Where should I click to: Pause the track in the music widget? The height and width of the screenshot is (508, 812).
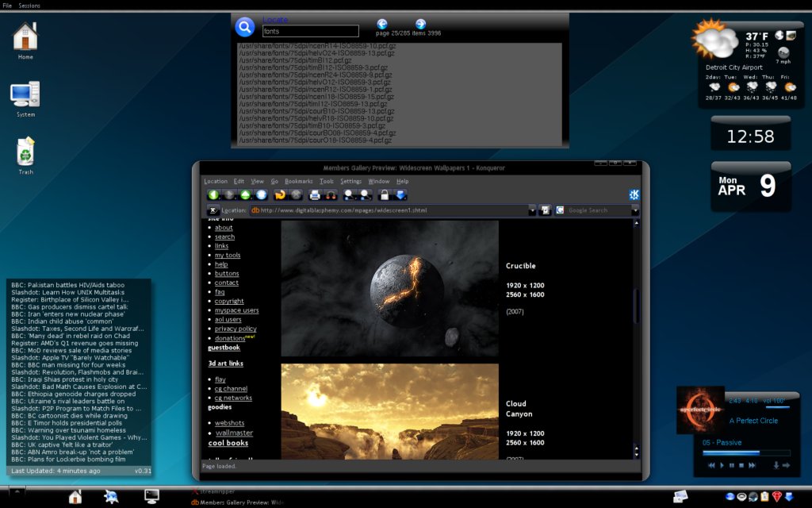[732, 465]
